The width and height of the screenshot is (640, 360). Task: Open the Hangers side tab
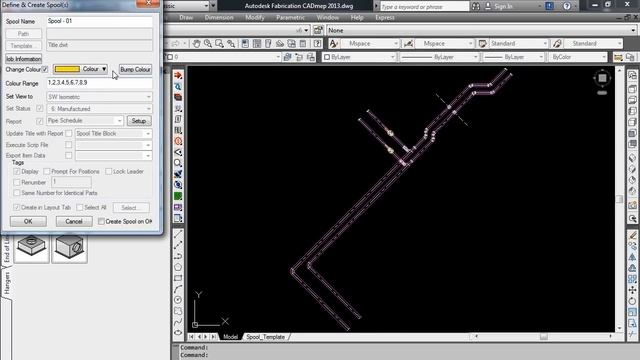(x=7, y=283)
